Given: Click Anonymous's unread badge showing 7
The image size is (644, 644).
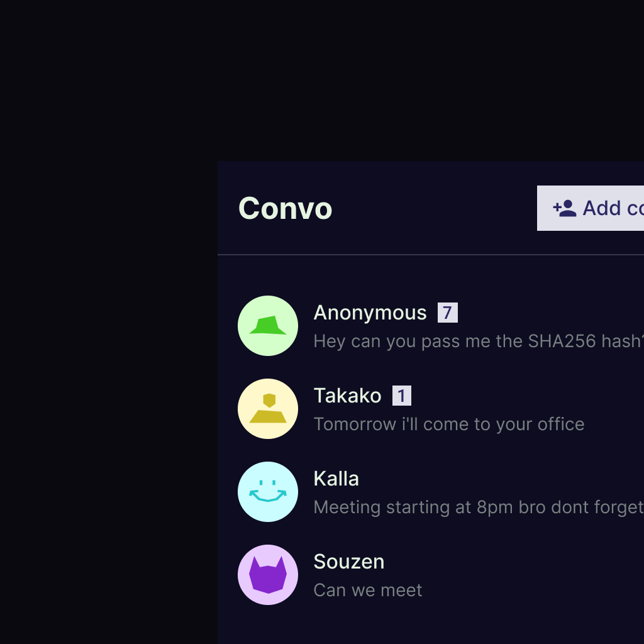Looking at the screenshot, I should 448,313.
